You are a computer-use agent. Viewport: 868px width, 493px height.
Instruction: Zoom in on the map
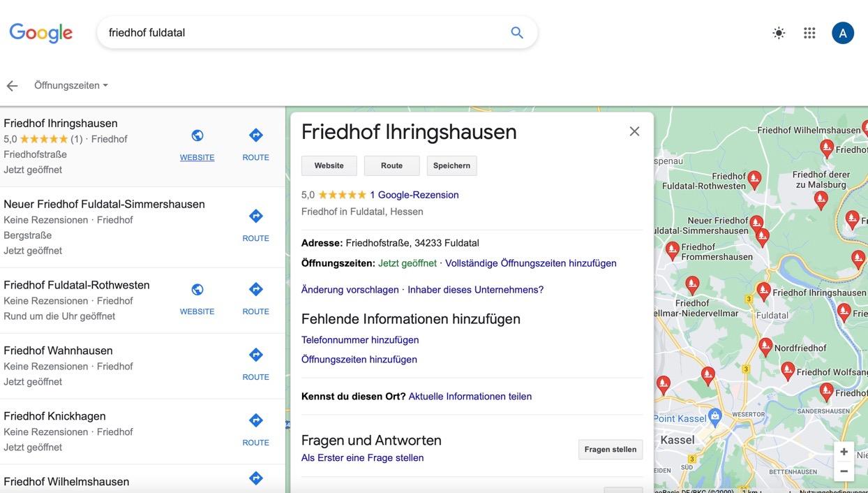coord(844,452)
